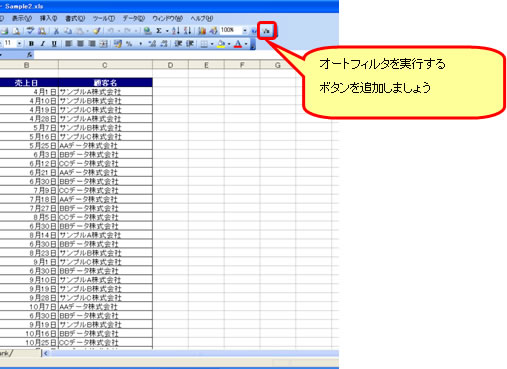Screen dimensions: 507x369
Task: Click Decrease Decimal icon
Action: pos(164,44)
